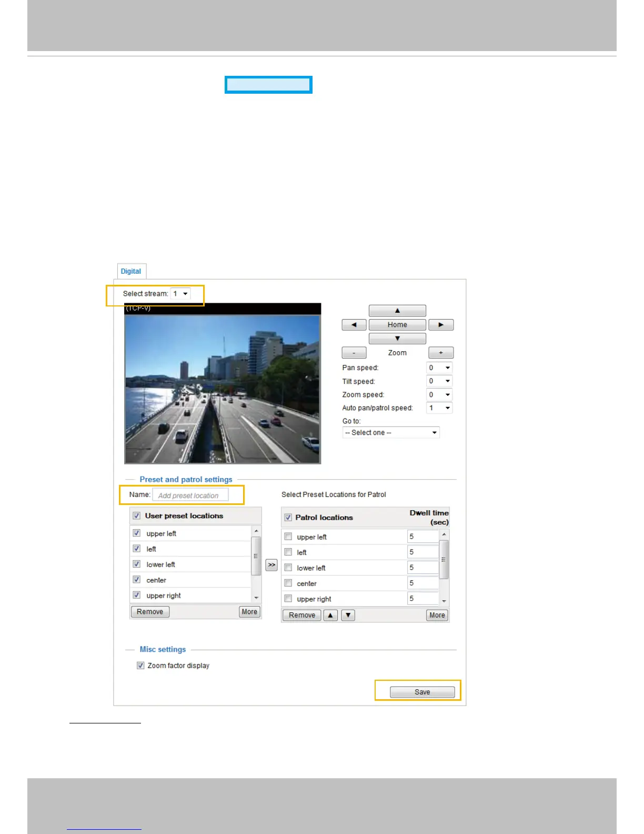The height and width of the screenshot is (834, 644).
Task: Click Remove under User preset locations
Action: [150, 612]
